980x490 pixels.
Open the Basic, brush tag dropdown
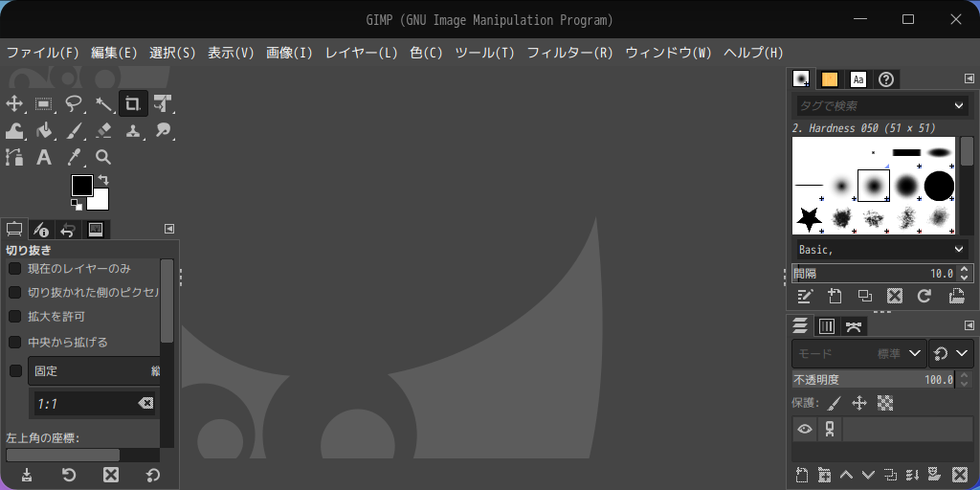pyautogui.click(x=881, y=250)
